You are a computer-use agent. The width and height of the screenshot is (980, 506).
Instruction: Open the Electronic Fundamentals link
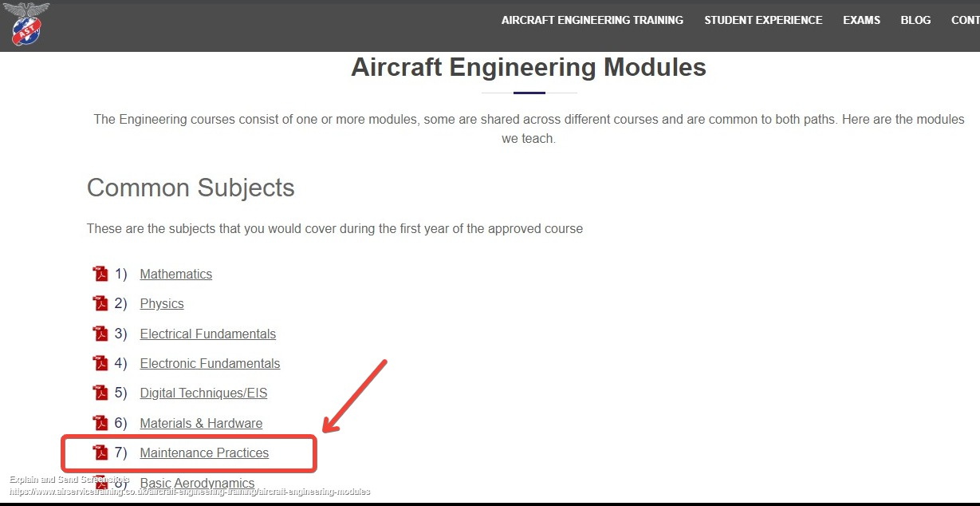[x=210, y=363]
